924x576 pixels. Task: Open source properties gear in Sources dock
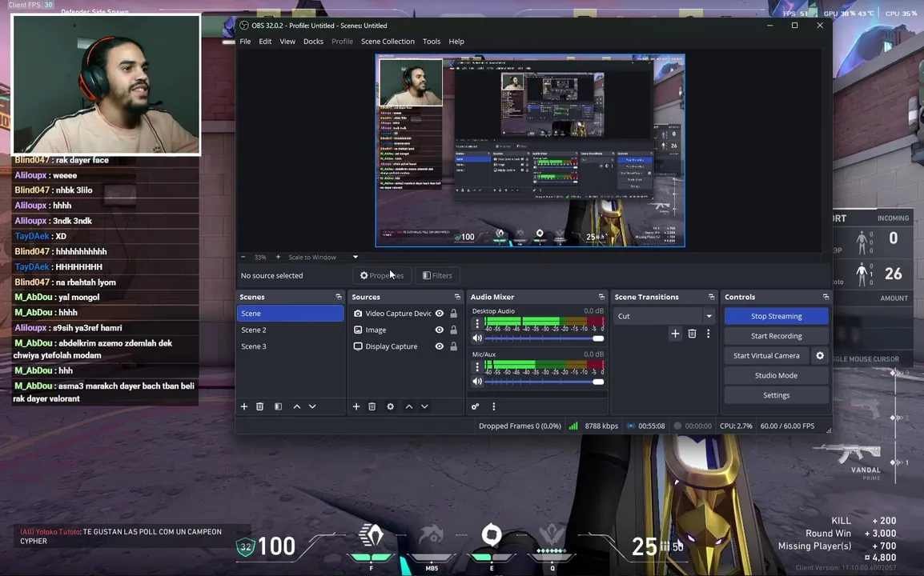tap(390, 406)
